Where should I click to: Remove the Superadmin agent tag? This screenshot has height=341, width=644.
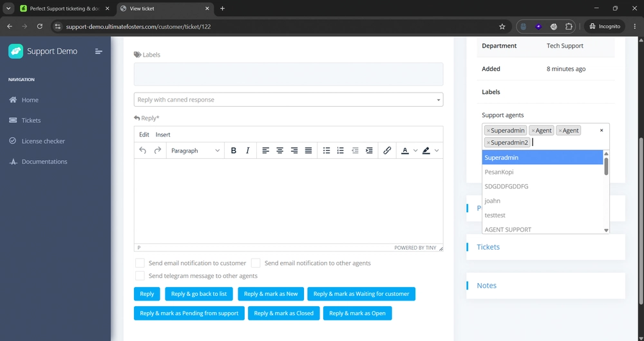pyautogui.click(x=488, y=131)
